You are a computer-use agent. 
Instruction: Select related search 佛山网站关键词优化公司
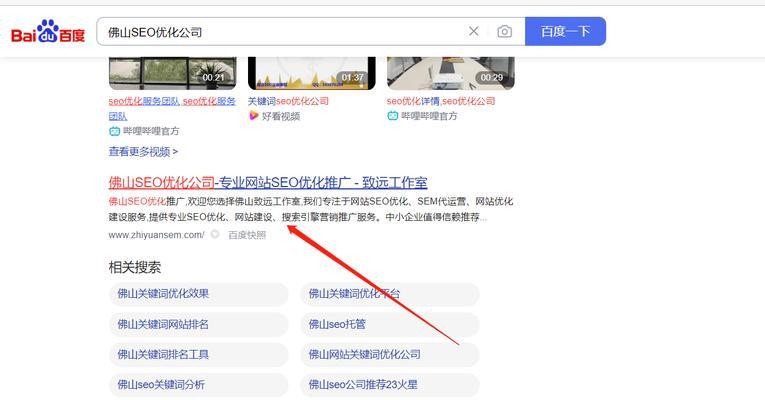coord(390,355)
